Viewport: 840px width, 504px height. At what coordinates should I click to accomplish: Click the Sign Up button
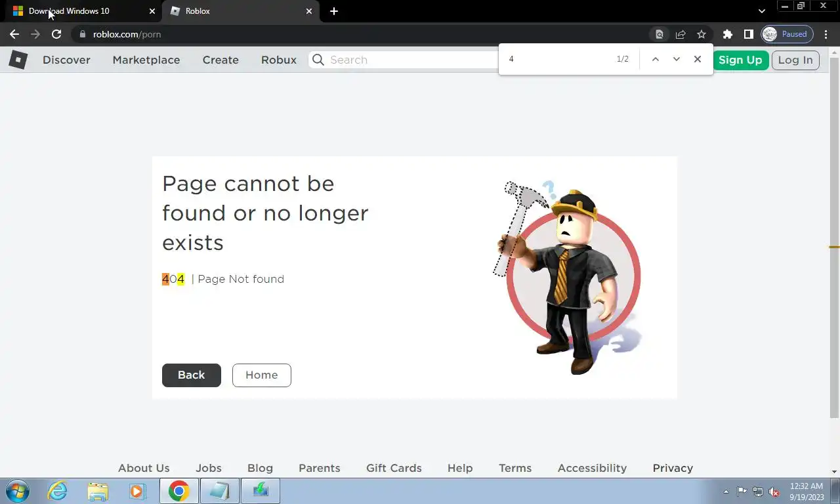740,60
